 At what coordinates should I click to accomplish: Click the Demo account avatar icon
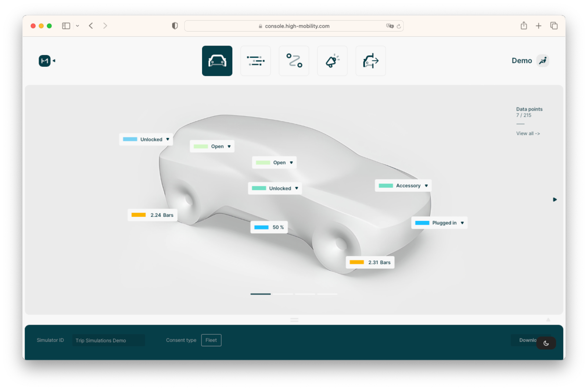point(543,61)
